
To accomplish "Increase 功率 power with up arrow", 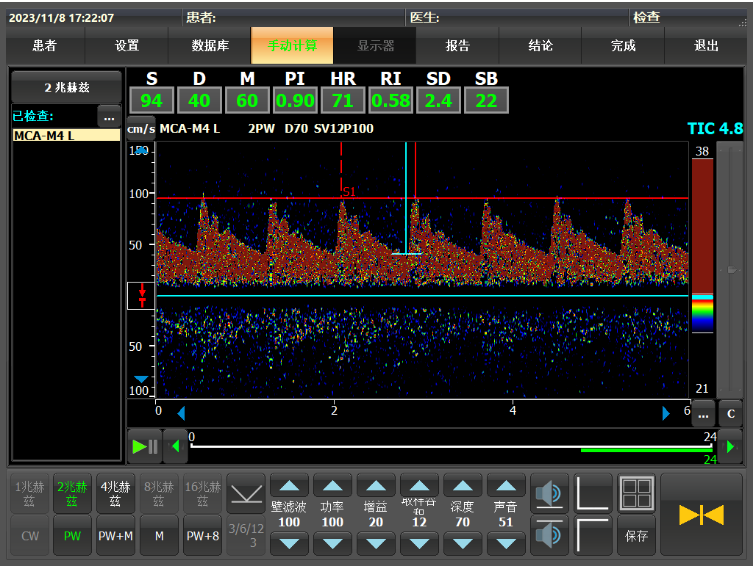I will click(332, 485).
